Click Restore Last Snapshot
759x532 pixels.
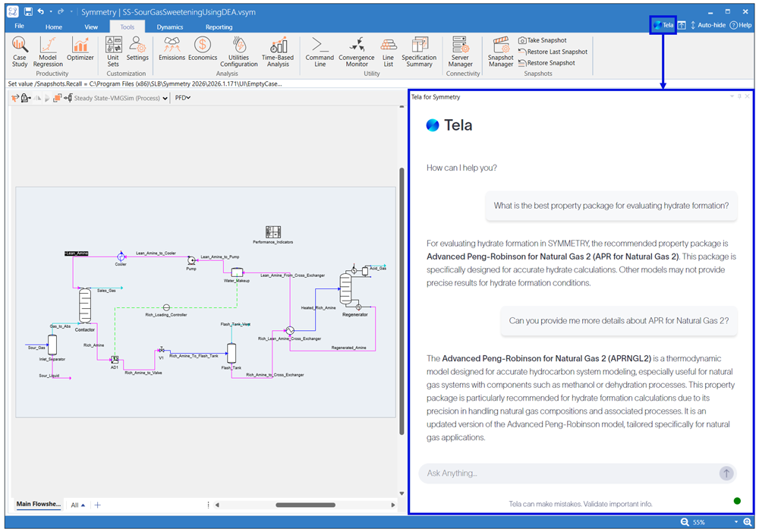(553, 52)
